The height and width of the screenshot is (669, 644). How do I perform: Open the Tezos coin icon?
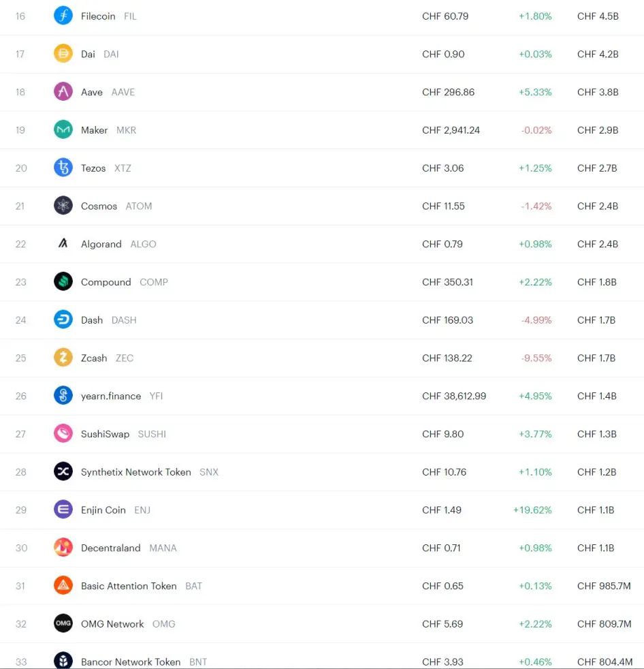pyautogui.click(x=63, y=168)
